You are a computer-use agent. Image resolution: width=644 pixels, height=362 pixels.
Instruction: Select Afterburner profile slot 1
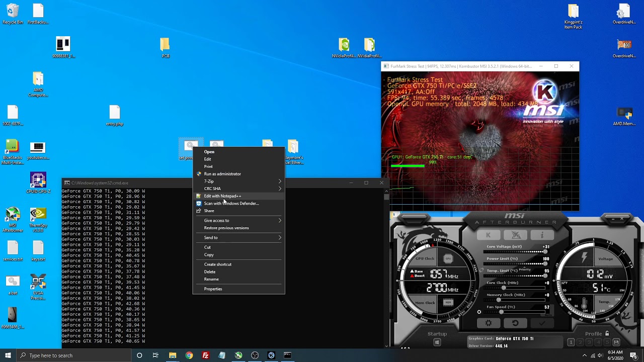[x=571, y=342]
